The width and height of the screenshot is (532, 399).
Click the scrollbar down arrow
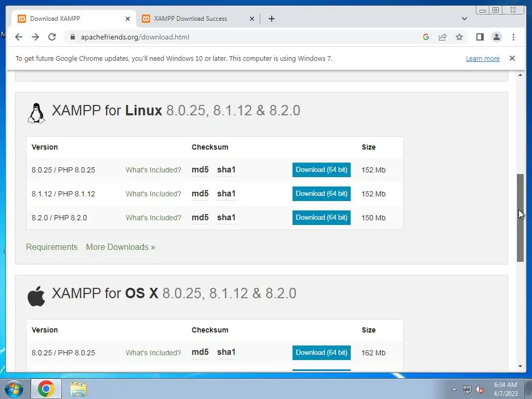520,366
